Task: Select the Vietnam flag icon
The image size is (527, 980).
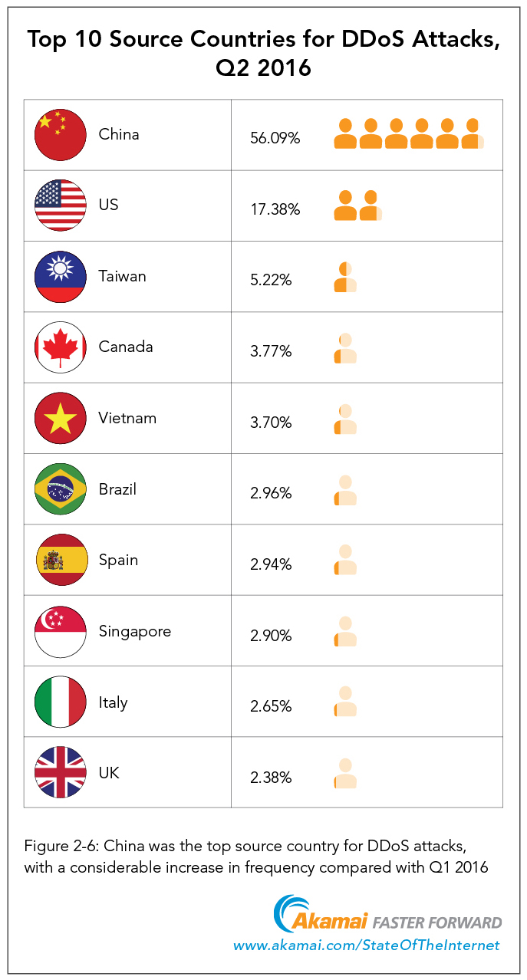Action: (x=60, y=419)
